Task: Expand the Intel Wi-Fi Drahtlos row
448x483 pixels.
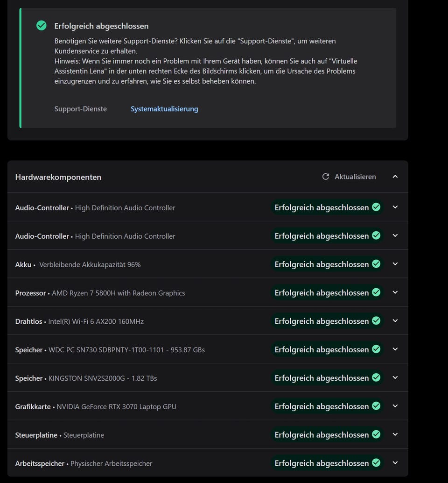Action: (395, 321)
